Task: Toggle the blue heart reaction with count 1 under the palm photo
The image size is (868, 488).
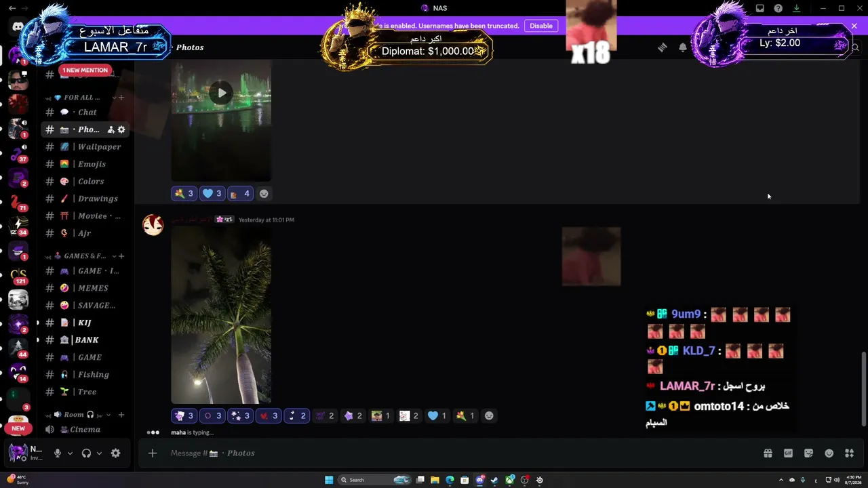Action: [x=437, y=416]
